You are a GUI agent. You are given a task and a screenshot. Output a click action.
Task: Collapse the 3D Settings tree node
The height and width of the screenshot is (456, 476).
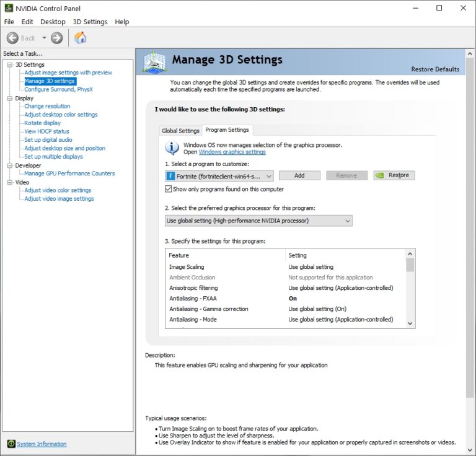click(x=10, y=64)
